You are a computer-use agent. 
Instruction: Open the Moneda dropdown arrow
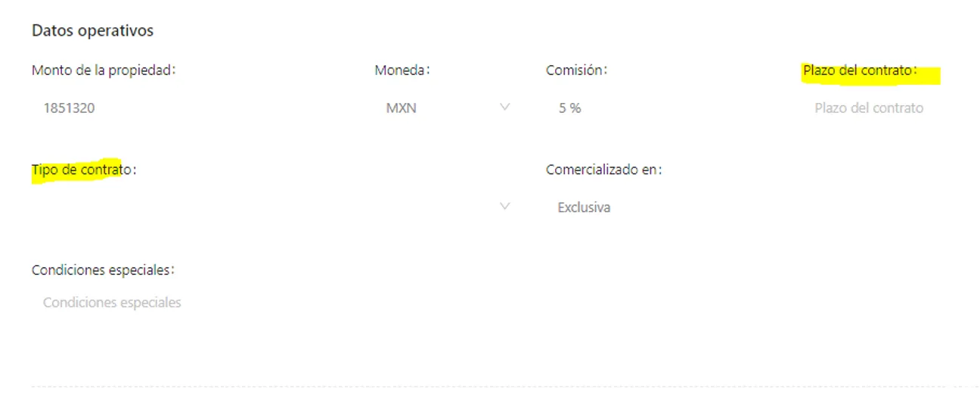505,107
